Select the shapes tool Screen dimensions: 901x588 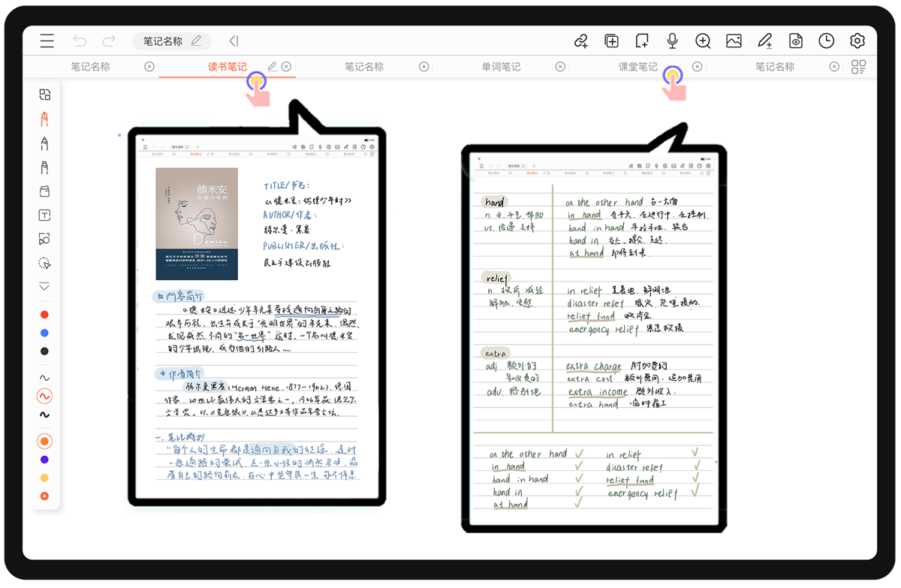click(44, 240)
